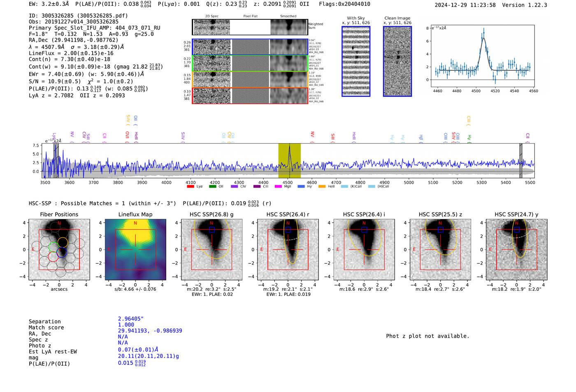Click the (H)Call legend swatch
Viewport: 576px width, 392px height.
coord(372,186)
